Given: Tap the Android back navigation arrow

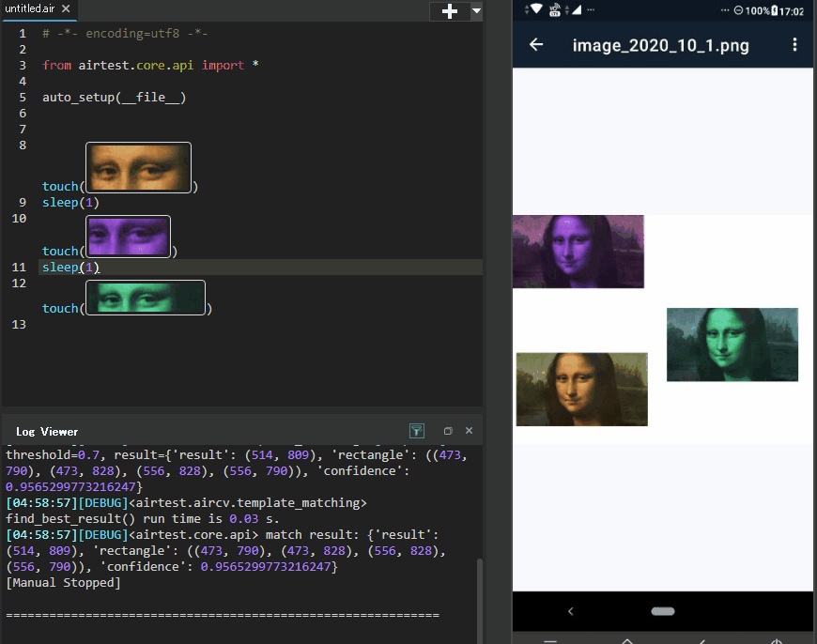Looking at the screenshot, I should click(571, 610).
